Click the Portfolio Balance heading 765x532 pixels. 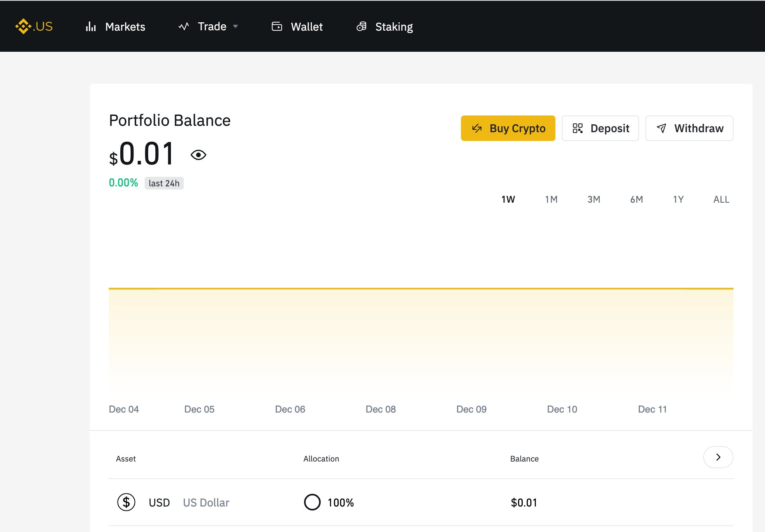[x=170, y=120]
